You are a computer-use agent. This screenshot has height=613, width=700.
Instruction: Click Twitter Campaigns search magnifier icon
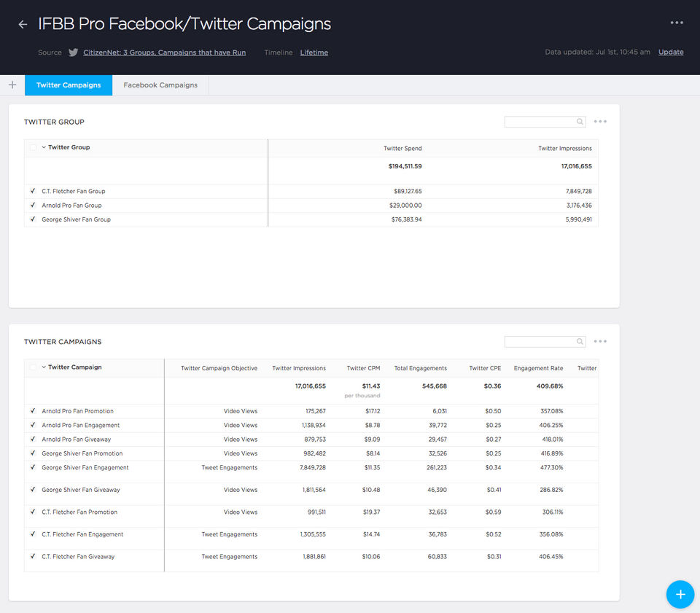click(x=580, y=342)
